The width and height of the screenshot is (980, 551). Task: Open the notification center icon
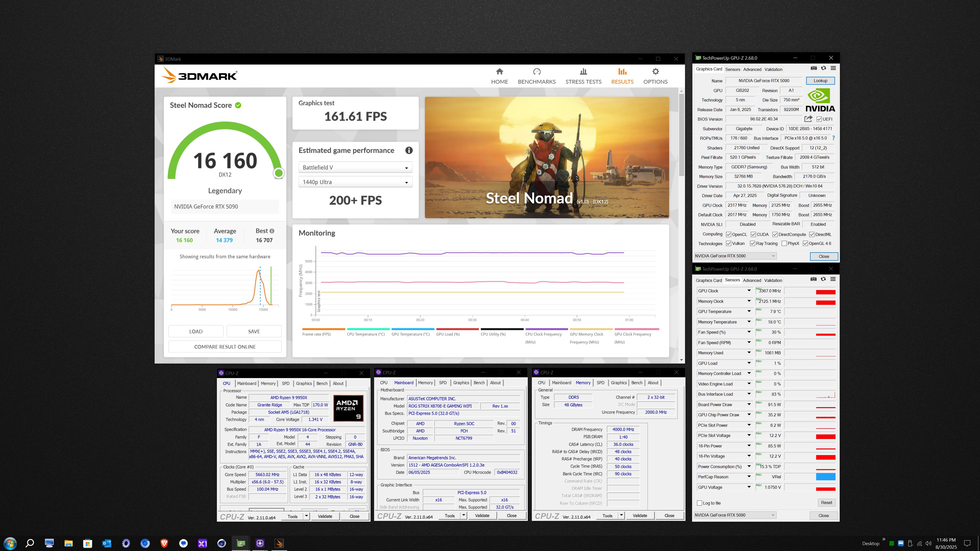point(967,543)
